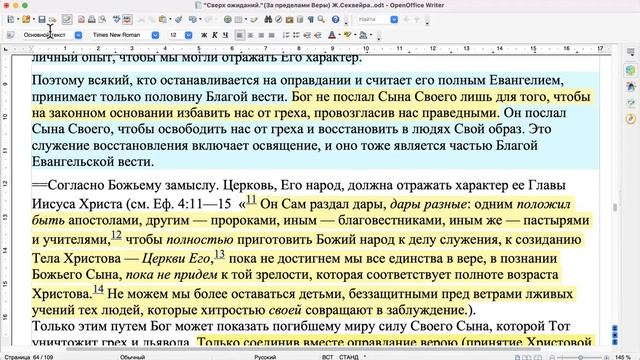Open the Paste options dropdown arrow
The height and width of the screenshot is (360, 640).
click(x=170, y=19)
